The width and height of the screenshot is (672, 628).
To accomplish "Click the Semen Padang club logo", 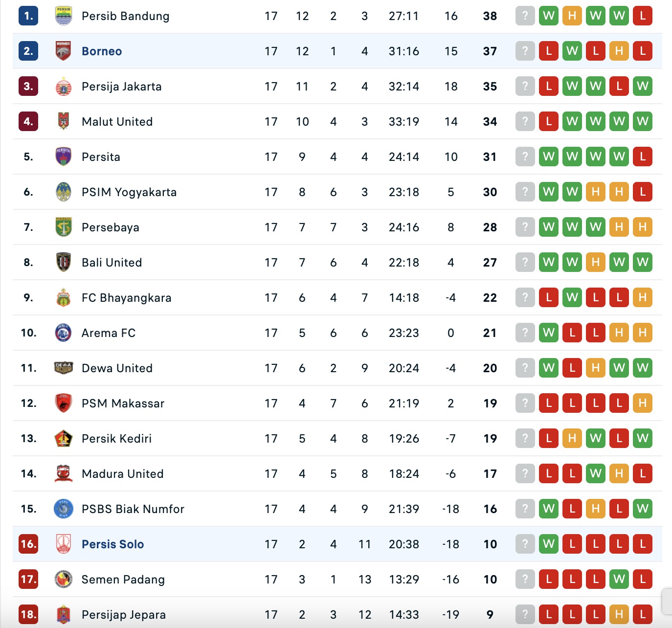I will (63, 579).
